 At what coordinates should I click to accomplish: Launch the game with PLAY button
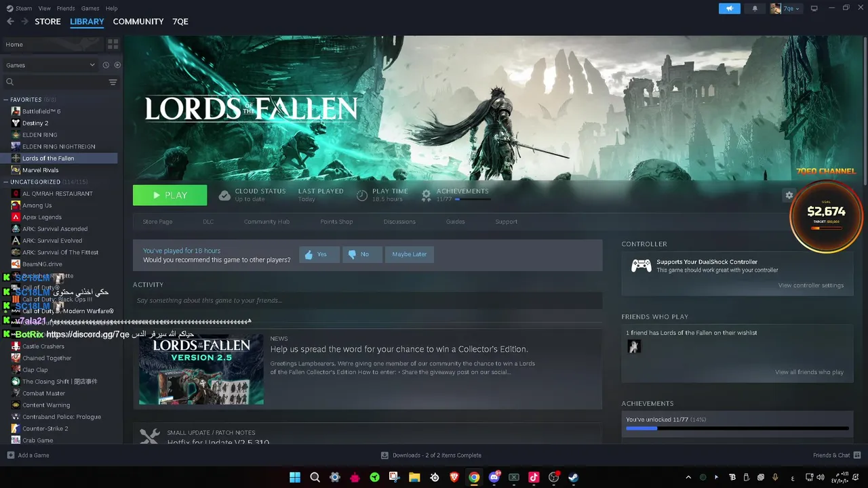point(170,195)
